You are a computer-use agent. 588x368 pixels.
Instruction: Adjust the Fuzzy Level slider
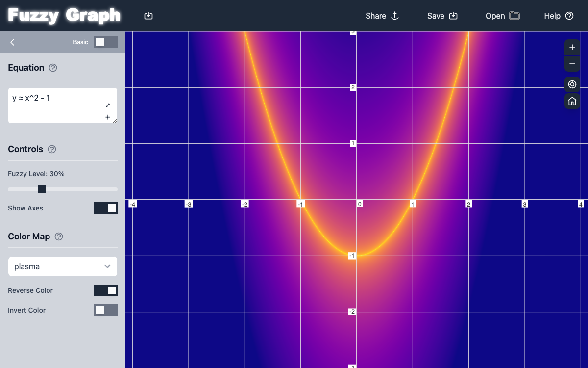[x=63, y=189]
